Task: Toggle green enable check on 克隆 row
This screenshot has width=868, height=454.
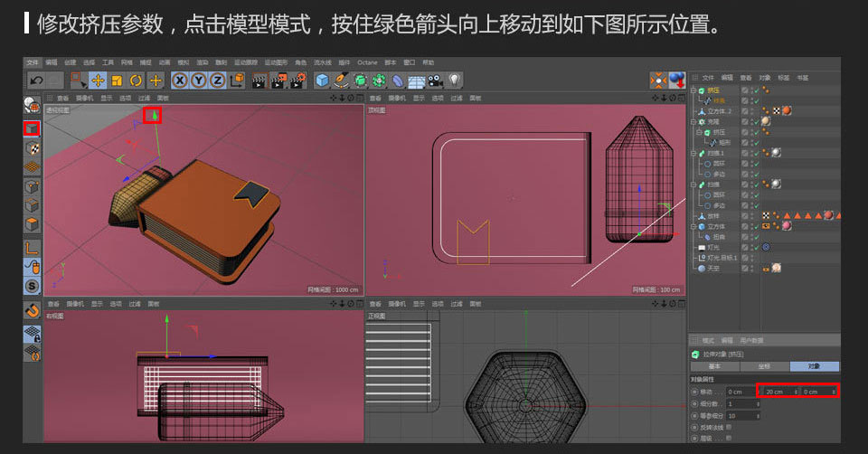Action: pyautogui.click(x=756, y=122)
